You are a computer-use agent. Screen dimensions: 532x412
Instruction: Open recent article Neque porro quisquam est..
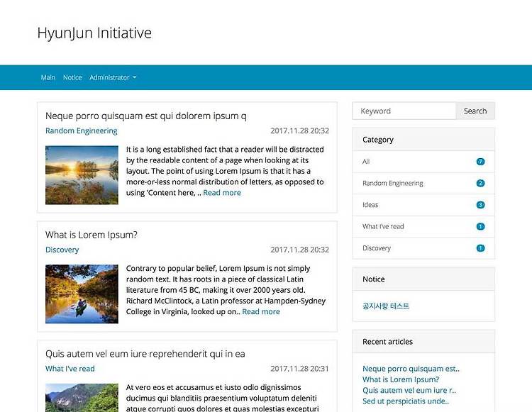411,369
